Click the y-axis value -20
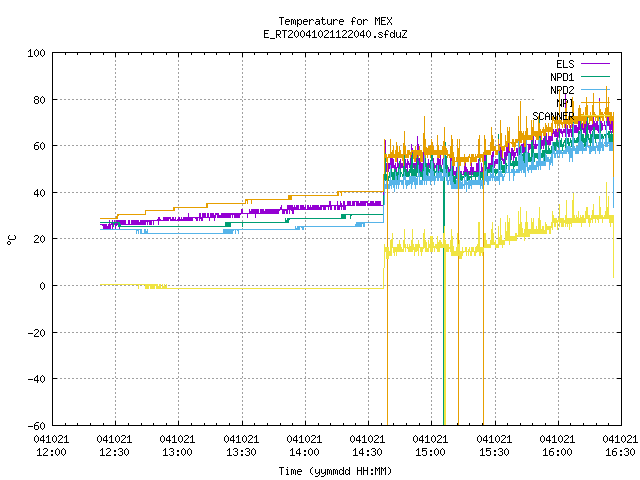The image size is (640, 480). coord(36,333)
